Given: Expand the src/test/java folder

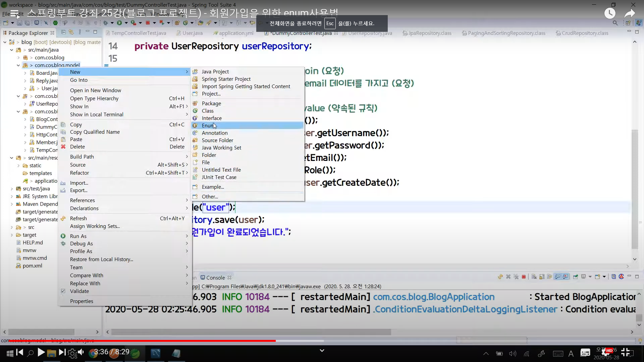Looking at the screenshot, I should 12,189.
